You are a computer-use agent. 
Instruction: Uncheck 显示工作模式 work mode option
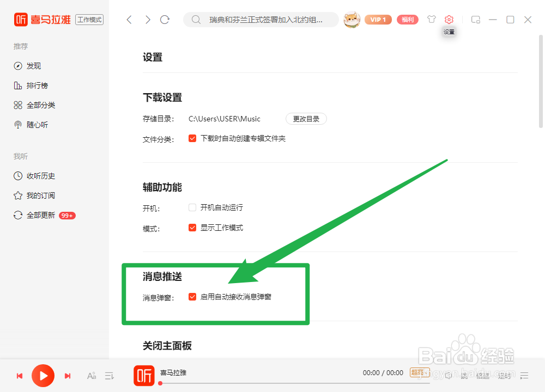coord(192,228)
